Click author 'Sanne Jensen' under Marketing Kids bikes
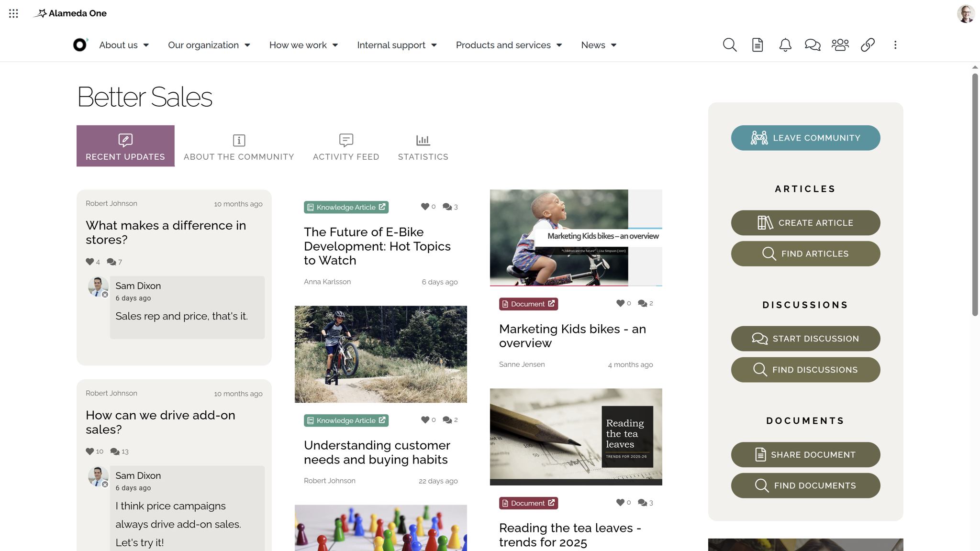980x551 pixels. click(x=522, y=364)
